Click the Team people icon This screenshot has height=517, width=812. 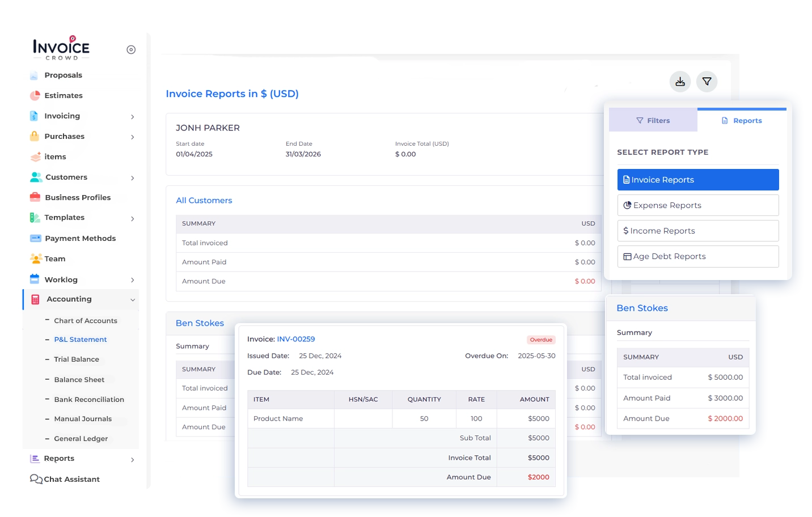(36, 259)
